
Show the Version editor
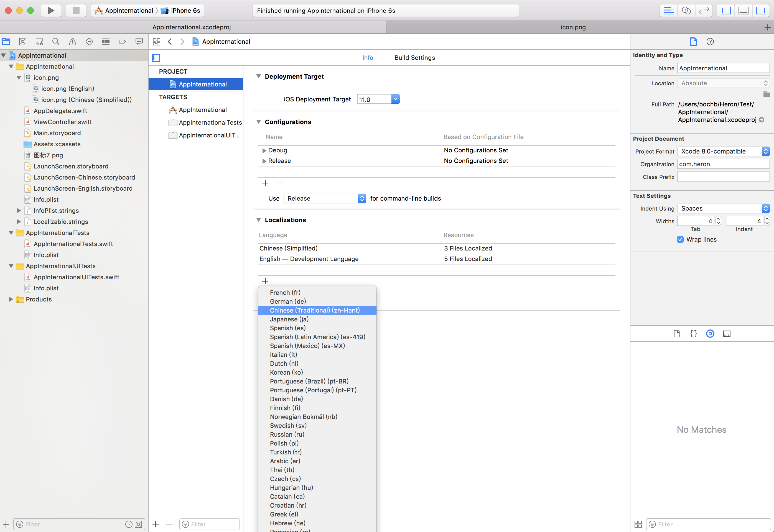704,10
